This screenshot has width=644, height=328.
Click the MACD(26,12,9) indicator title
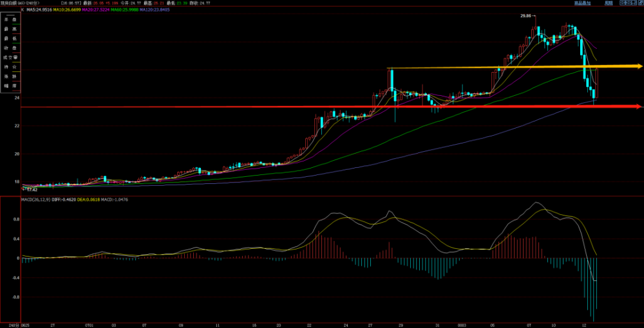coord(35,199)
